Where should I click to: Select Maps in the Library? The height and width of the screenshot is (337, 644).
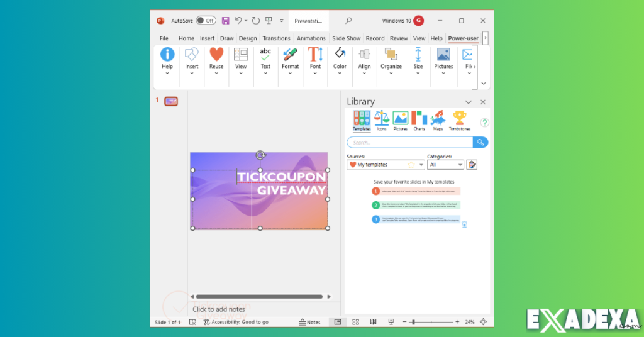pyautogui.click(x=438, y=121)
